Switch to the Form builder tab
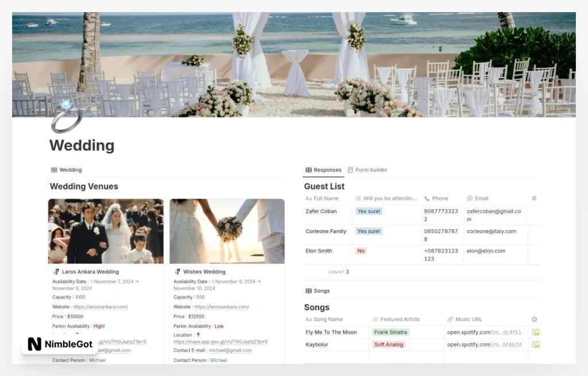The image size is (588, 376). [x=367, y=170]
